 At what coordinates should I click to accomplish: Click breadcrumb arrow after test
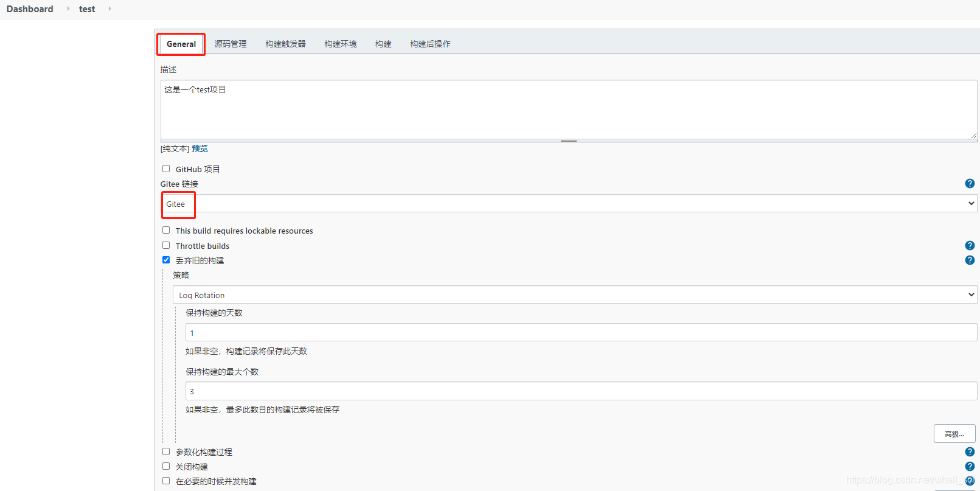pyautogui.click(x=109, y=9)
